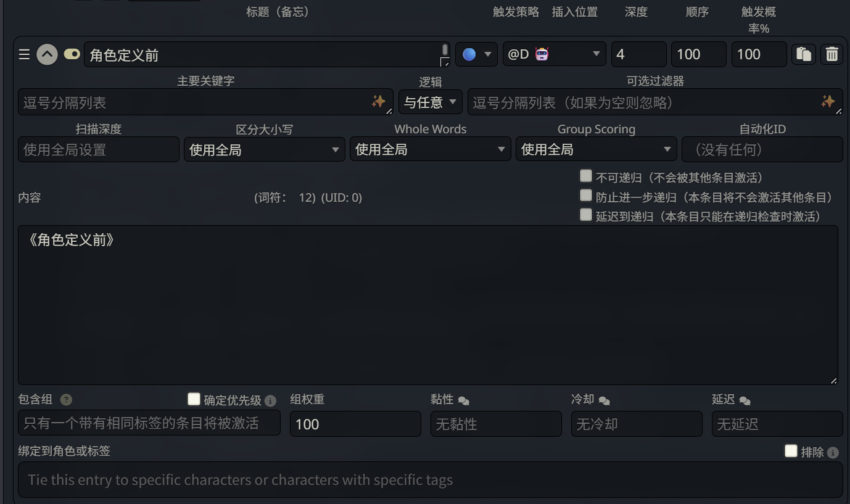
Task: Enable the 延迟到递归 checkbox
Action: (x=585, y=214)
